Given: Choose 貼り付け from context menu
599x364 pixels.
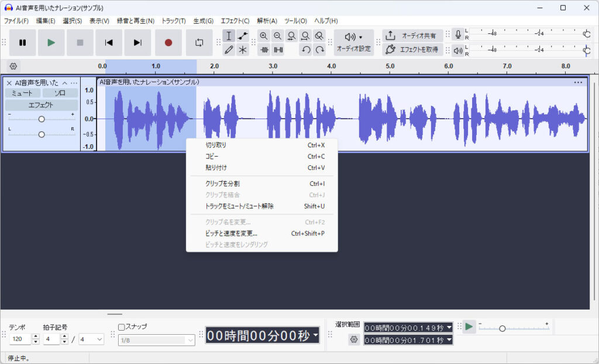Looking at the screenshot, I should point(261,168).
